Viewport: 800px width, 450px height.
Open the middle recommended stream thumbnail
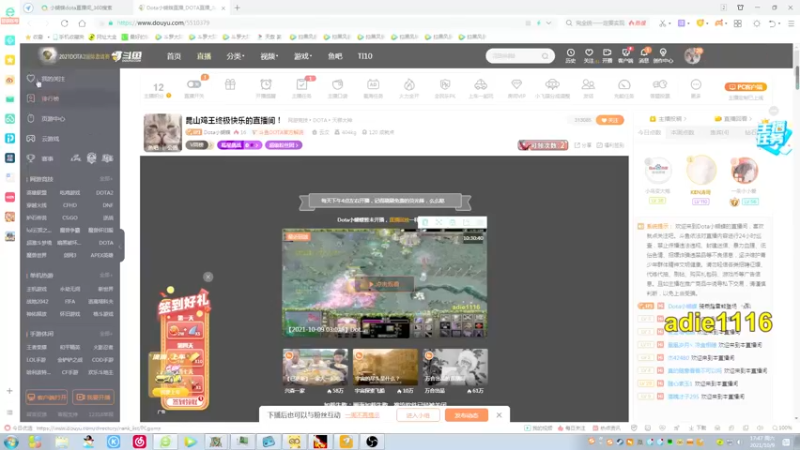pos(385,367)
